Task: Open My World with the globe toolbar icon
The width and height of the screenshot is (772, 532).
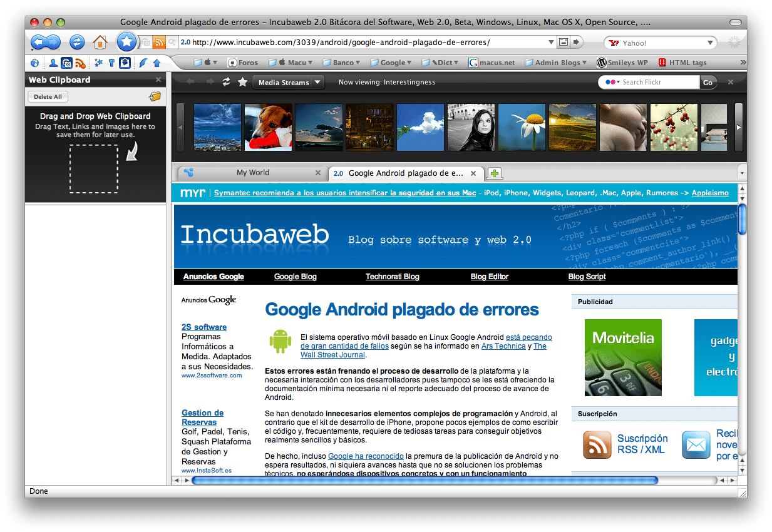Action: click(34, 63)
